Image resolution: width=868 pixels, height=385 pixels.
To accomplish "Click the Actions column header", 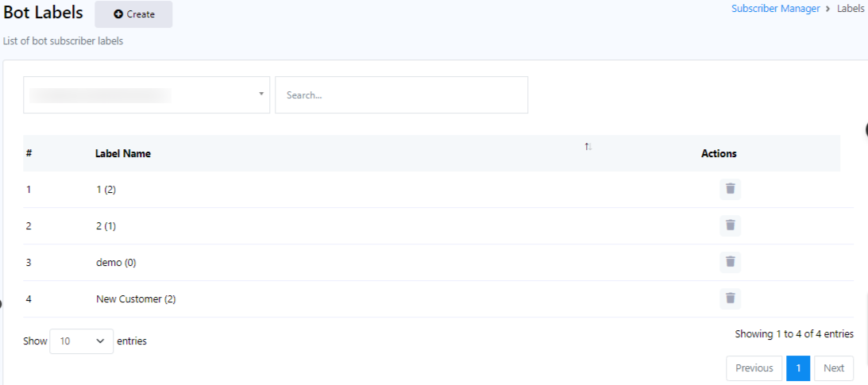I will (719, 154).
